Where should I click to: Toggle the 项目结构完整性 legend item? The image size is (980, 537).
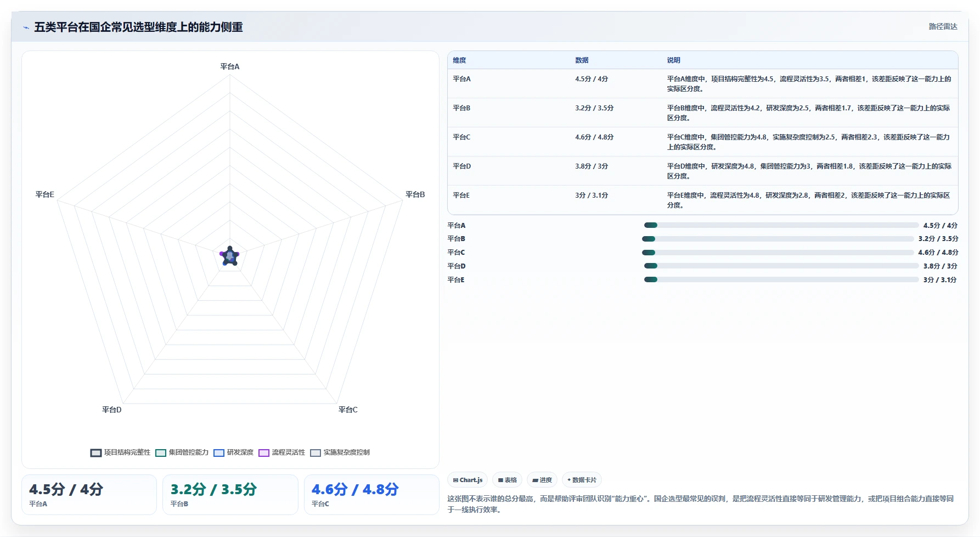coord(120,452)
